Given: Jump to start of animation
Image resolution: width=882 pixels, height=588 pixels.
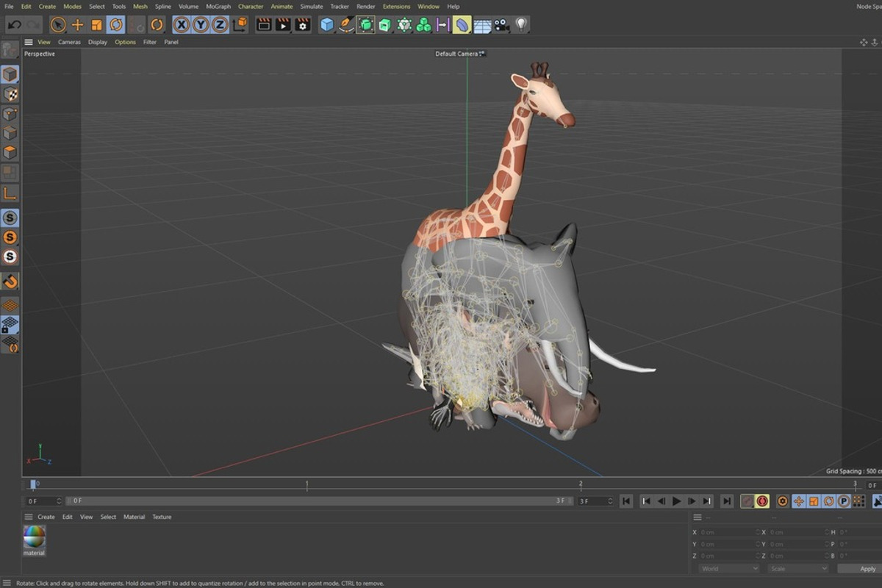Looking at the screenshot, I should point(626,501).
